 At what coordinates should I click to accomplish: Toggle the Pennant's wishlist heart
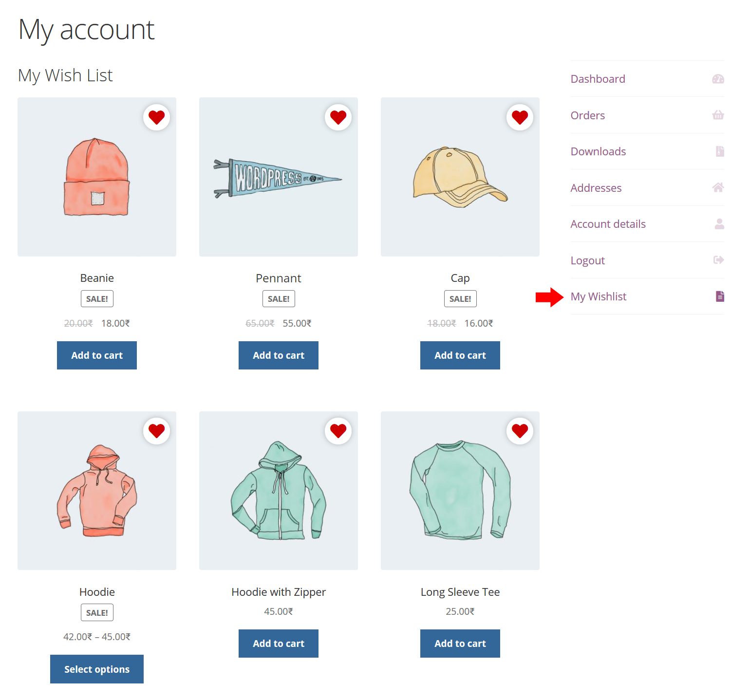coord(338,117)
